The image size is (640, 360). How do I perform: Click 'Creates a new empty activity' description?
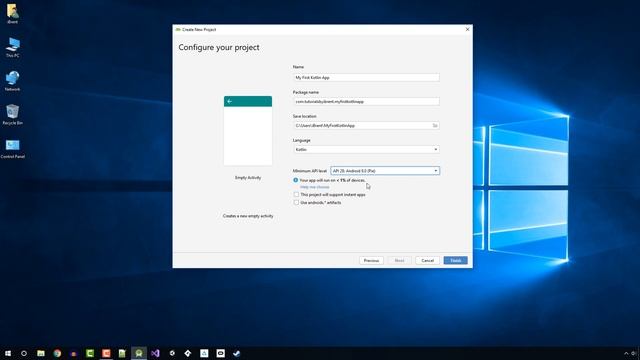point(248,216)
